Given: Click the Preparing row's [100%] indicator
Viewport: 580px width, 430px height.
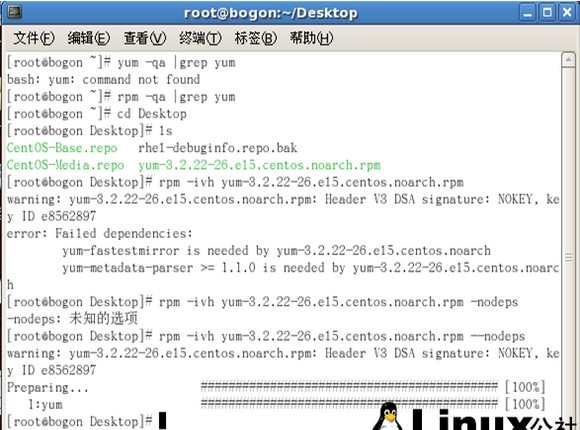Looking at the screenshot, I should pyautogui.click(x=525, y=387).
